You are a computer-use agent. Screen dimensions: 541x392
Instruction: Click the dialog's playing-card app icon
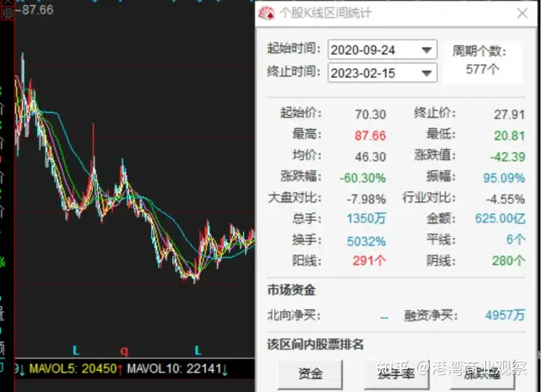pos(267,13)
